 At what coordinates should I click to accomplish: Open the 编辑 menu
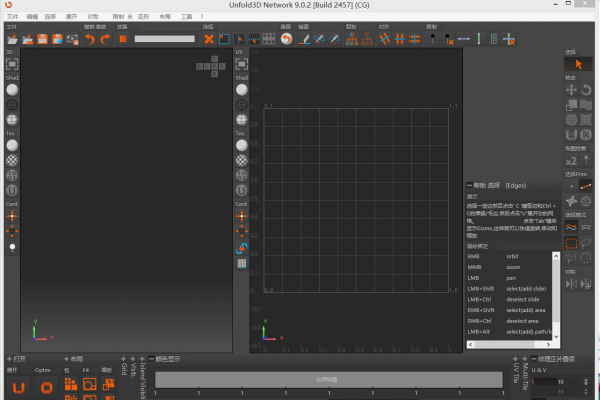(x=32, y=16)
